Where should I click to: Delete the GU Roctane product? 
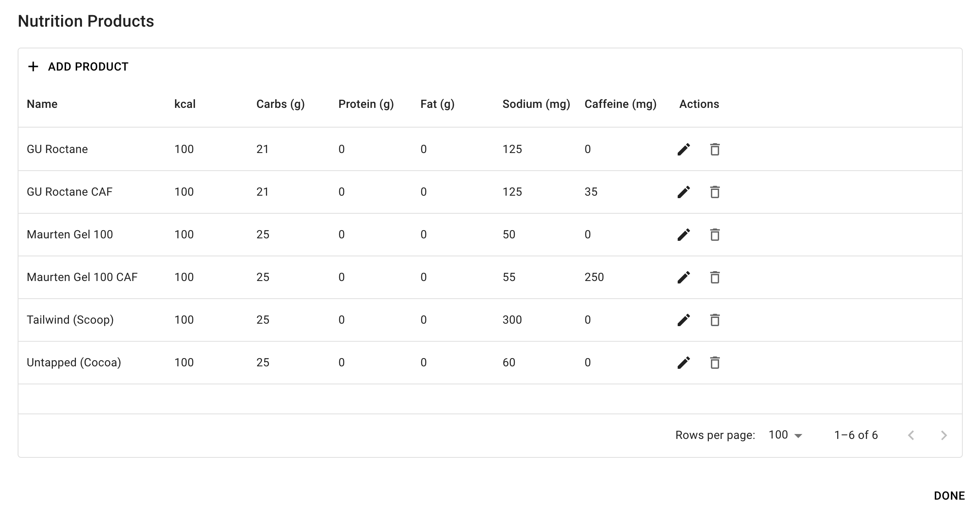coord(714,149)
